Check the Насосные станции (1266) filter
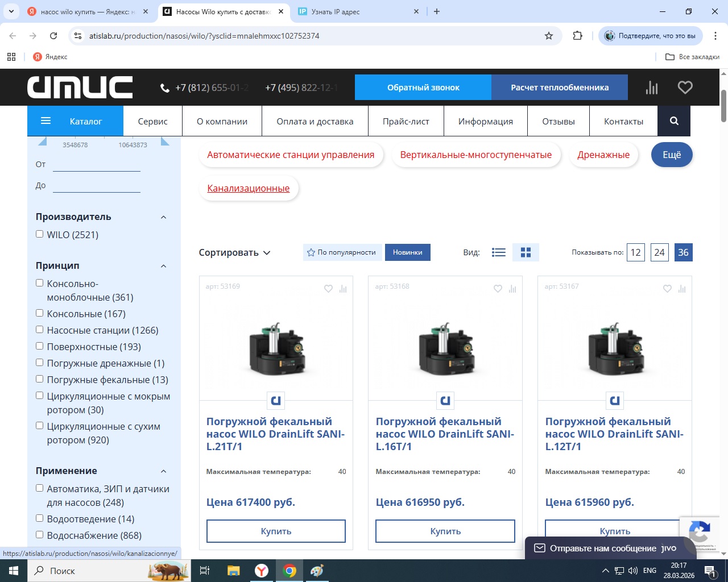 click(39, 330)
